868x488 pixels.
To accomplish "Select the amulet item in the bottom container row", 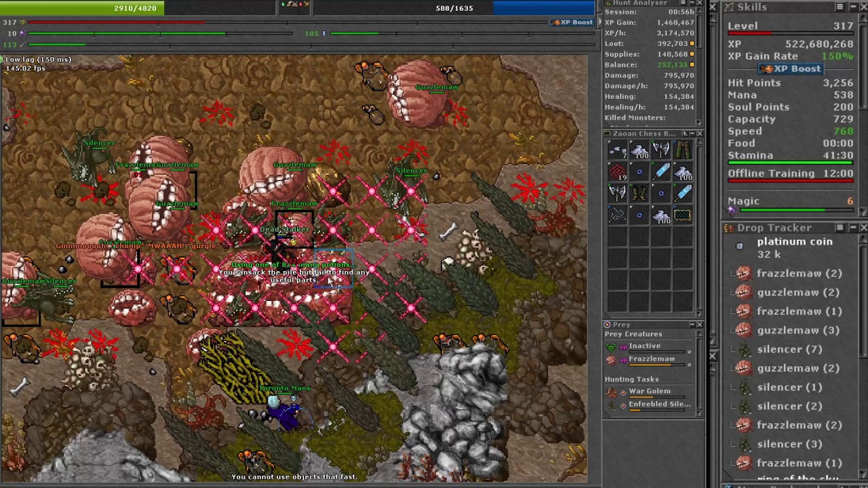I will click(616, 216).
